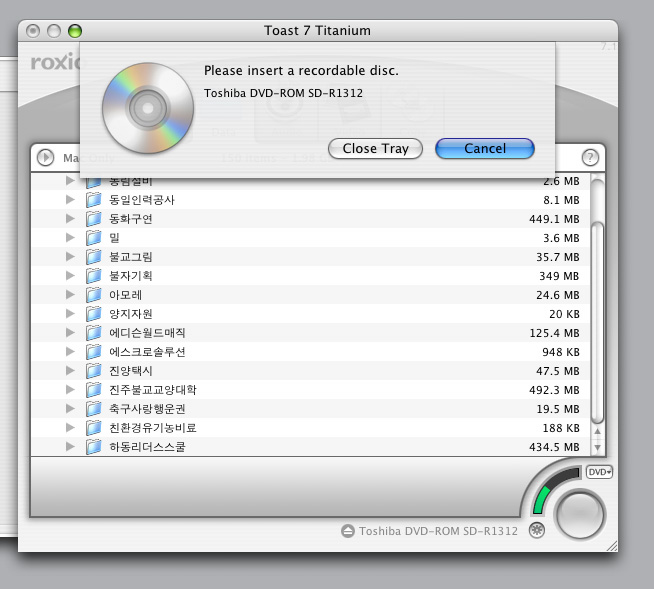Expand the 에디슨월드매직 folder
The image size is (654, 589).
(70, 333)
